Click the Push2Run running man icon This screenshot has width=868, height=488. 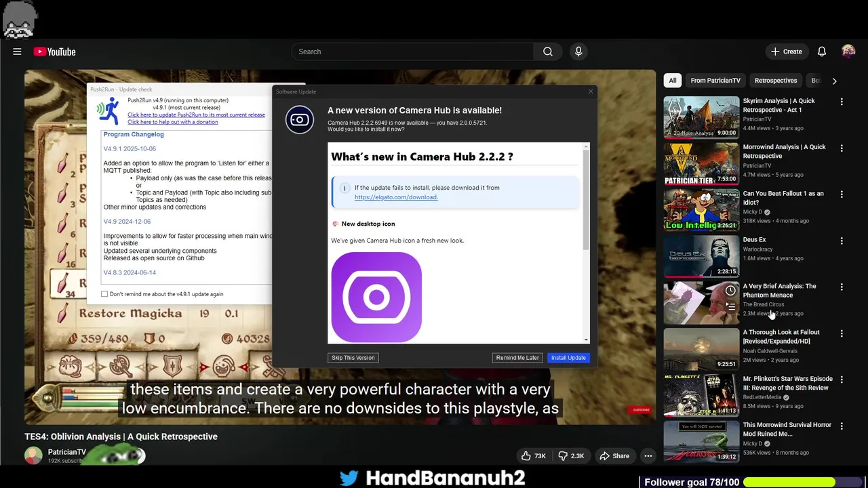click(x=108, y=111)
